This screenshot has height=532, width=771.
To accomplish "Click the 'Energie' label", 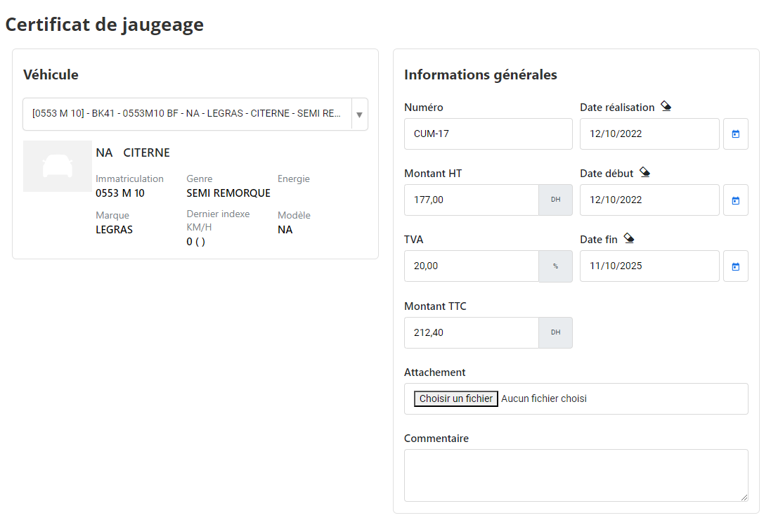I will point(294,179).
